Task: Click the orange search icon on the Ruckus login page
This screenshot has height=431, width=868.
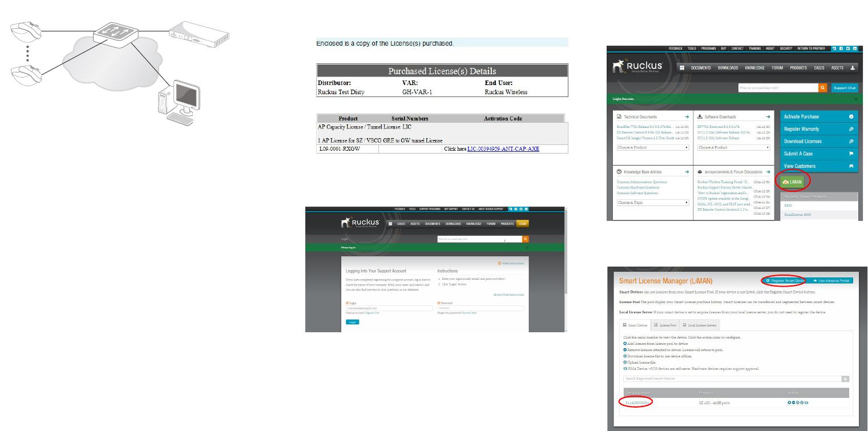Action: click(526, 239)
